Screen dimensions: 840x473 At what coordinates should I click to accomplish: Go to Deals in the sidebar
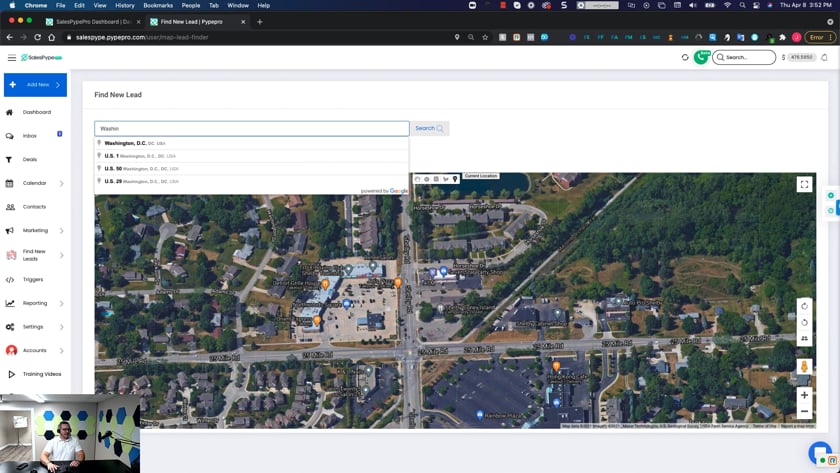pyautogui.click(x=29, y=160)
